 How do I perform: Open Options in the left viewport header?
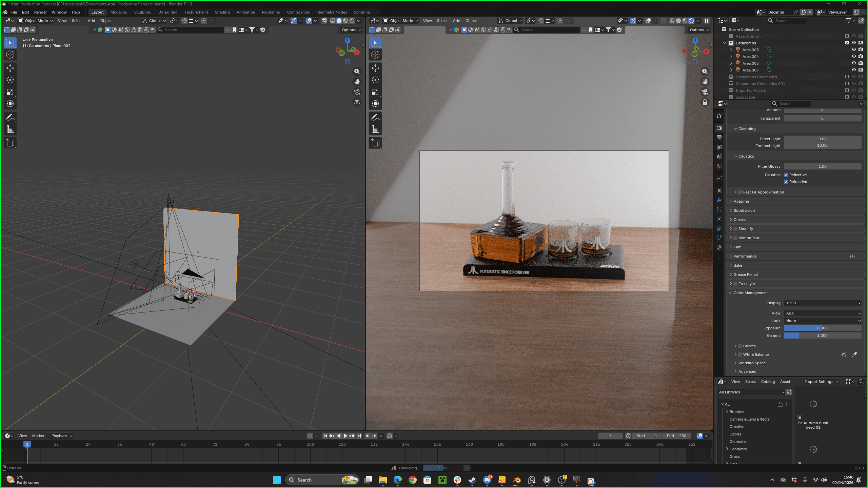(351, 30)
